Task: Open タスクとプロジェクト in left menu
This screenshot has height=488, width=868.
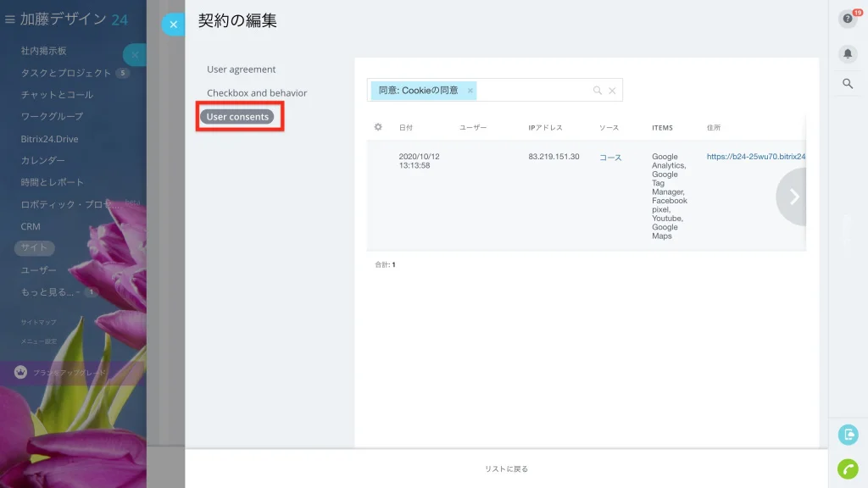Action: 66,73
